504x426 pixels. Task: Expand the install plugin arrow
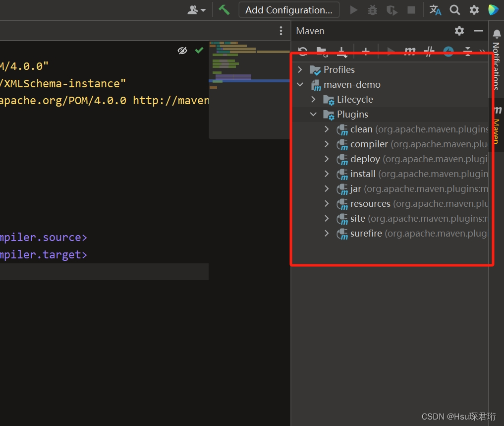(x=327, y=174)
